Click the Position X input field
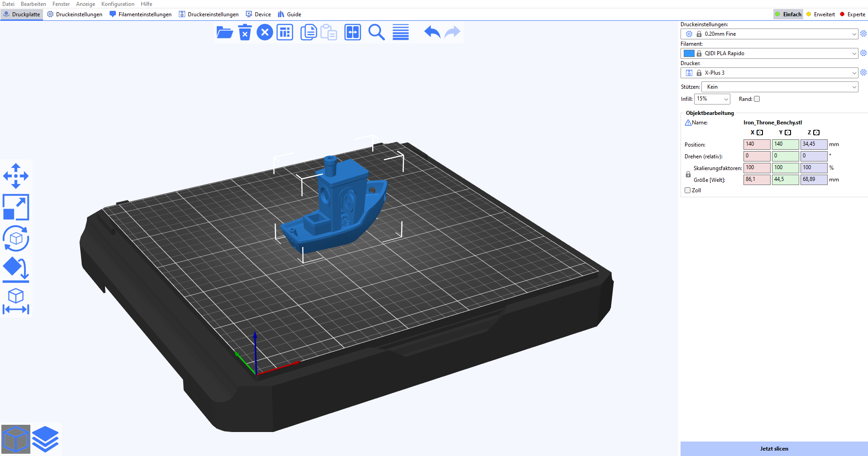 757,144
